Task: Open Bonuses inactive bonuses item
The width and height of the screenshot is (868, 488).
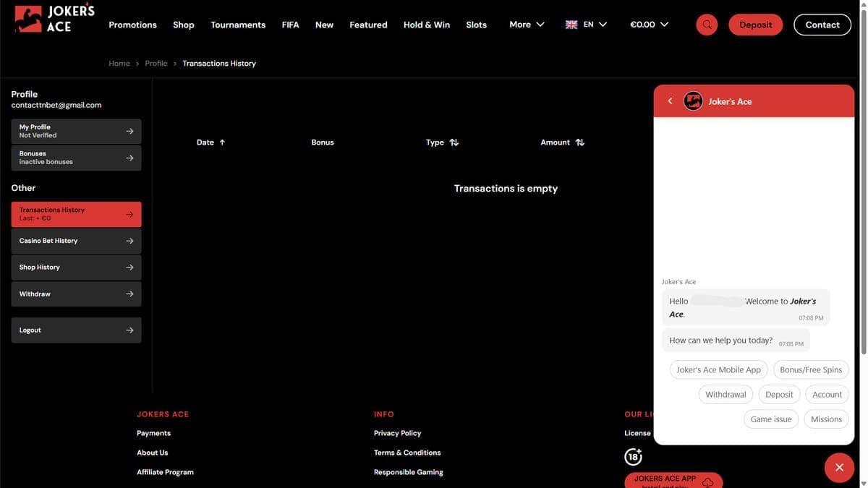Action: 76,158
